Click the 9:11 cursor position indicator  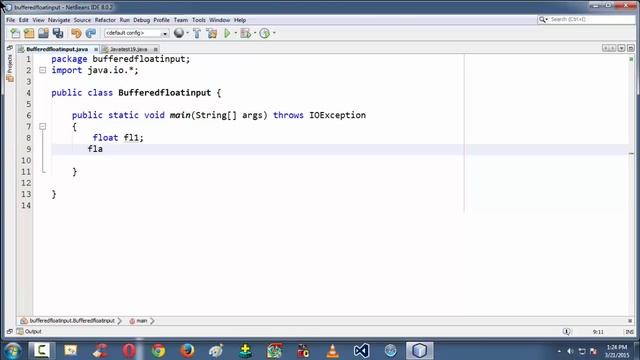pos(598,332)
